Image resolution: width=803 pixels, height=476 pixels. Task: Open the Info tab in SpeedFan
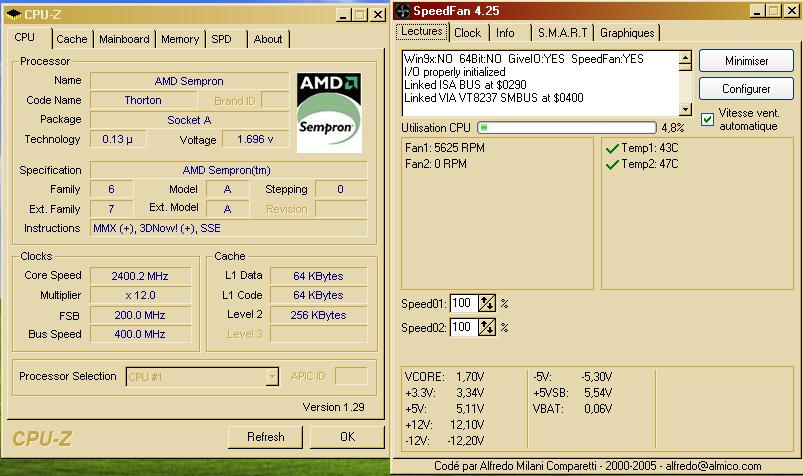(505, 33)
